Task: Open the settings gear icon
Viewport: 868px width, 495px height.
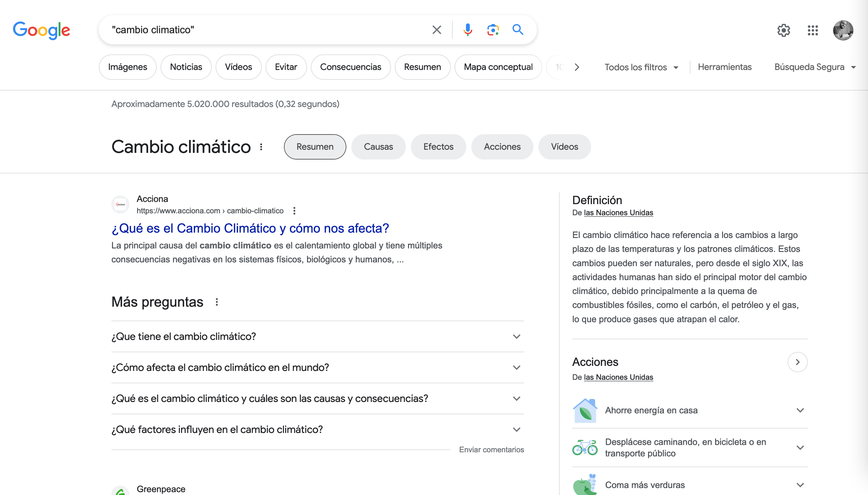Action: click(783, 31)
